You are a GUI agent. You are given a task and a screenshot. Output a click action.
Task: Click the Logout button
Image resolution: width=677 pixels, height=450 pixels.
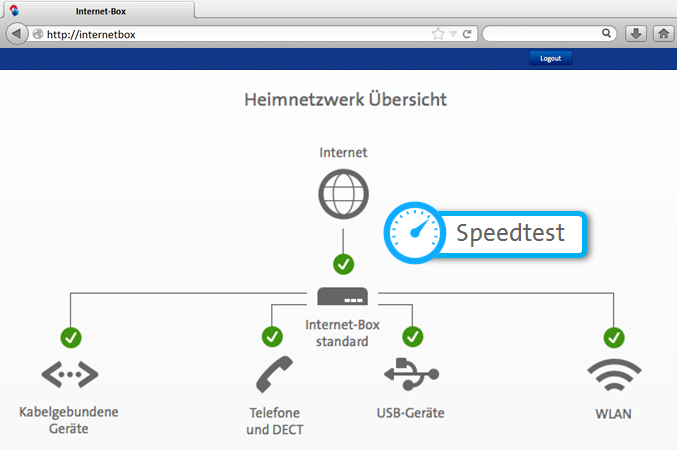click(x=550, y=58)
